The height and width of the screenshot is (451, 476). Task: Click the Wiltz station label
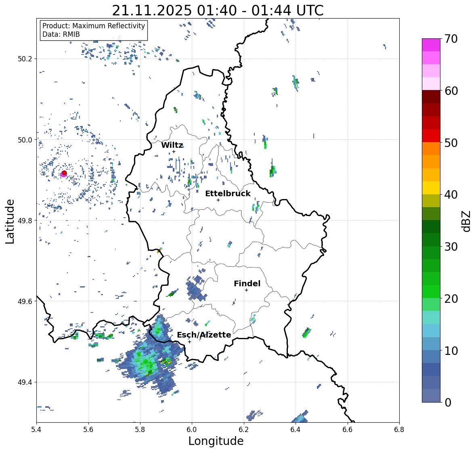click(172, 145)
